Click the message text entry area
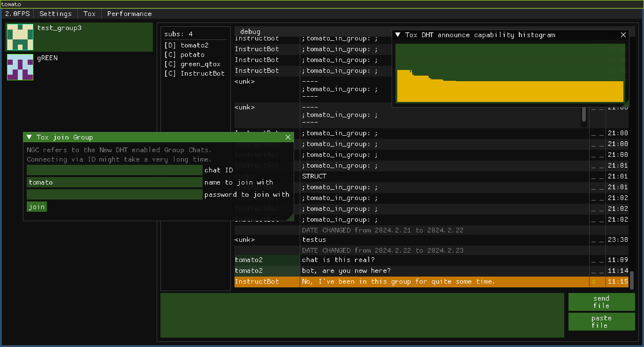 (362, 315)
